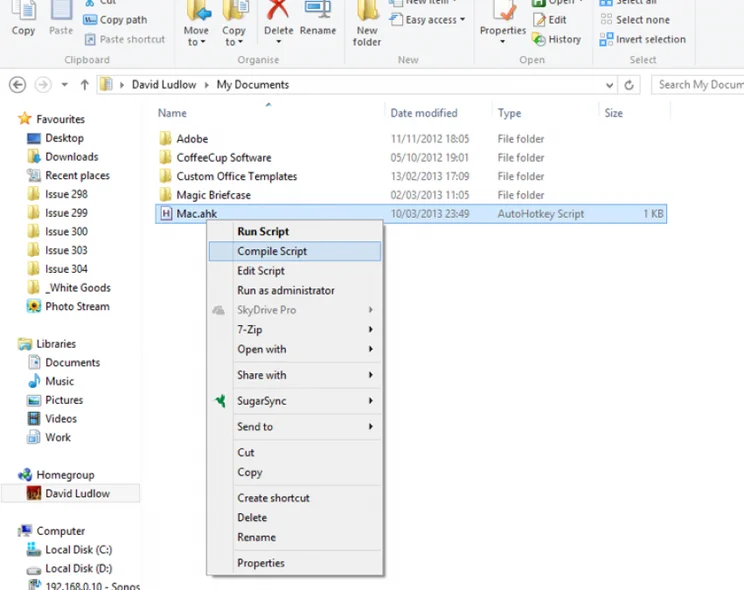Choose Rename from the context menu
The width and height of the screenshot is (744, 590).
click(295, 537)
